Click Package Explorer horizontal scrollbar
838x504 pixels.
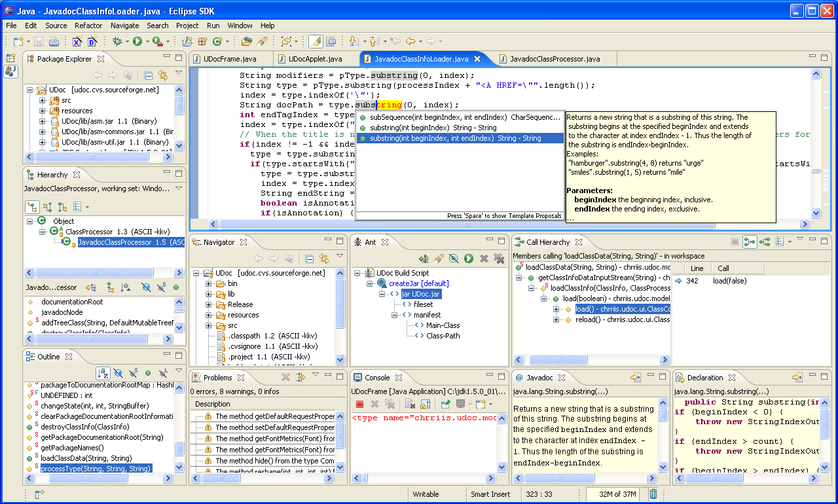coord(100,157)
